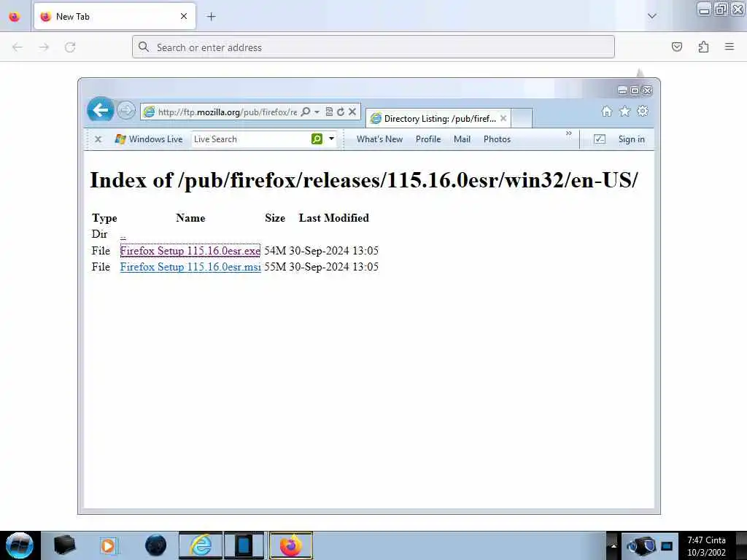Click the 55M size value

click(x=275, y=267)
